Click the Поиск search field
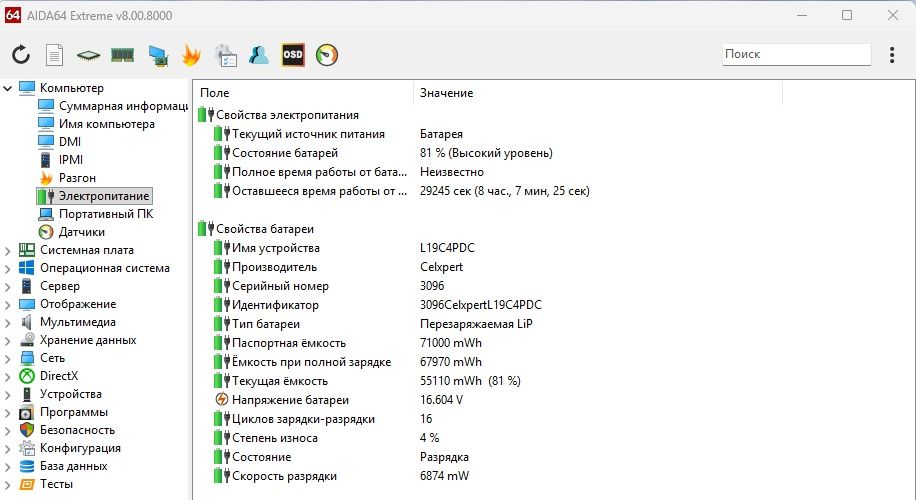916x500 pixels. pyautogui.click(x=796, y=54)
